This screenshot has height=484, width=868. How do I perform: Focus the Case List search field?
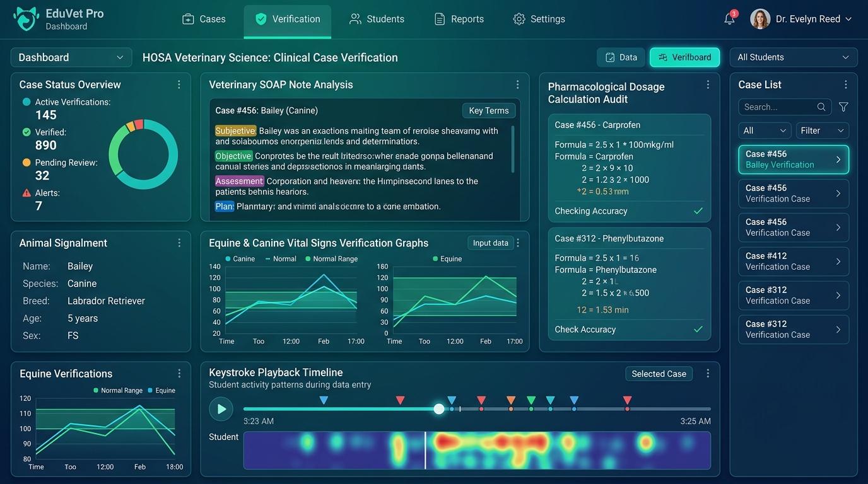click(785, 107)
